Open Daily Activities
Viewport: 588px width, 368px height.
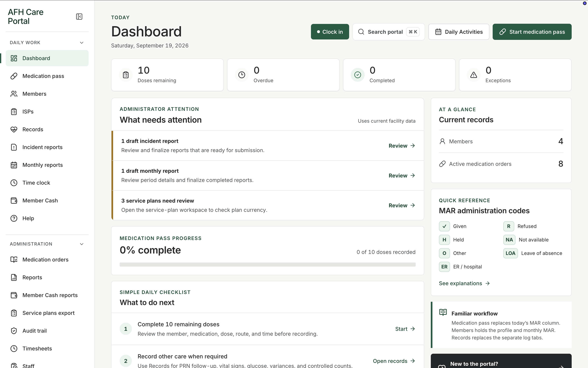[459, 32]
